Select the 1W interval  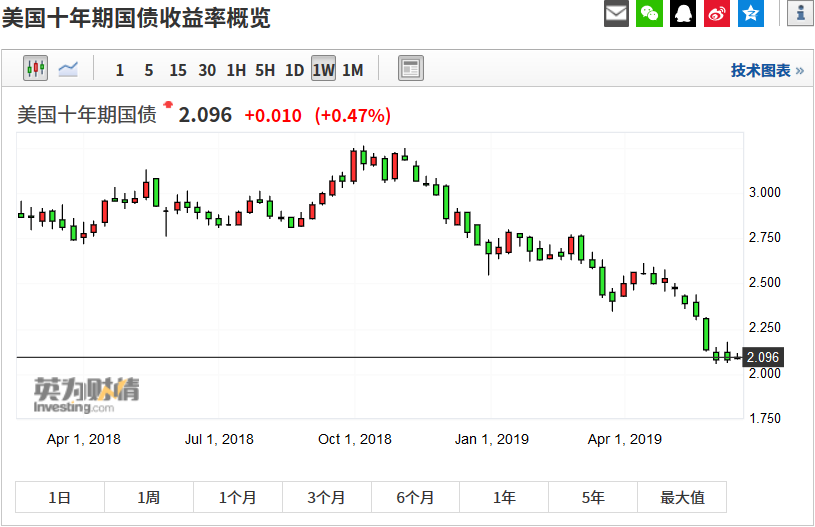tap(323, 69)
